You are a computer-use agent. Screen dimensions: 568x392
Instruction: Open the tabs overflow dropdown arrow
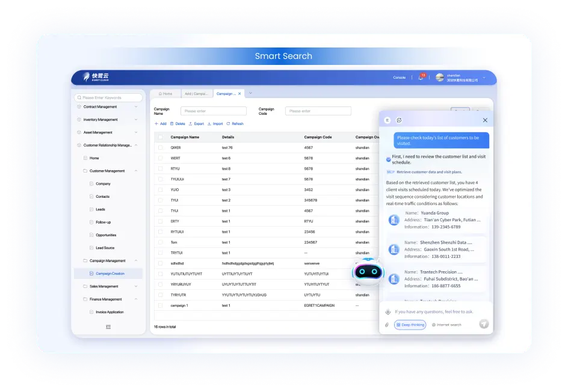click(x=250, y=93)
